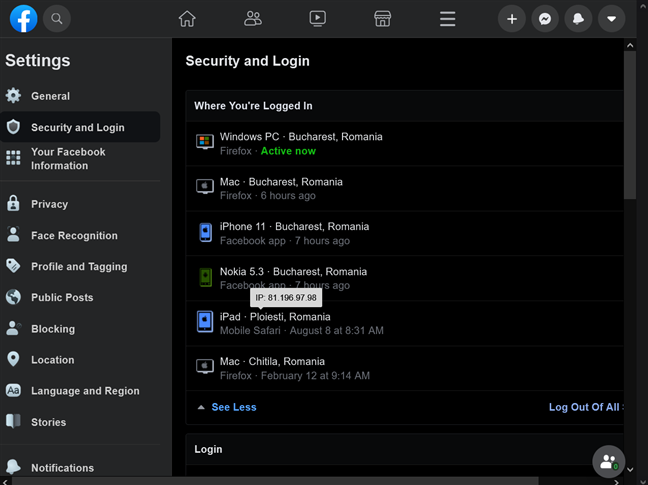Viewport: 648px width, 485px height.
Task: Click Log Out Of All Sessions link
Action: tap(586, 407)
